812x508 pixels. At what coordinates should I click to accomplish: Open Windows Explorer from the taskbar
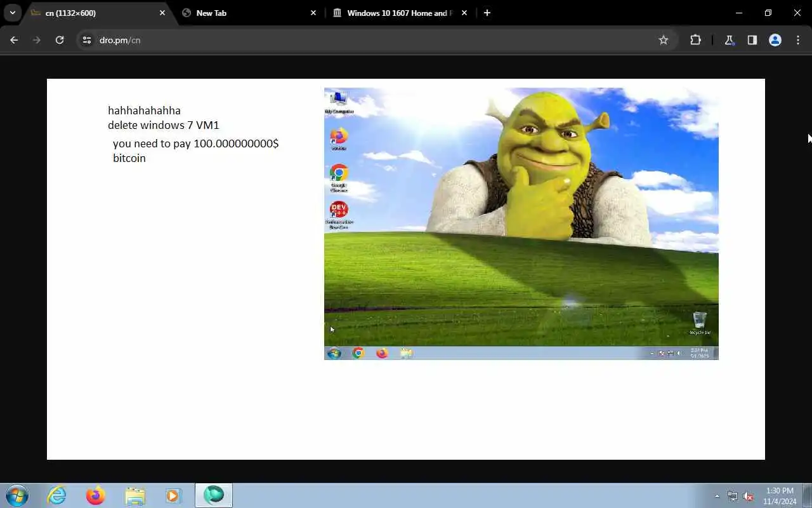pos(135,495)
